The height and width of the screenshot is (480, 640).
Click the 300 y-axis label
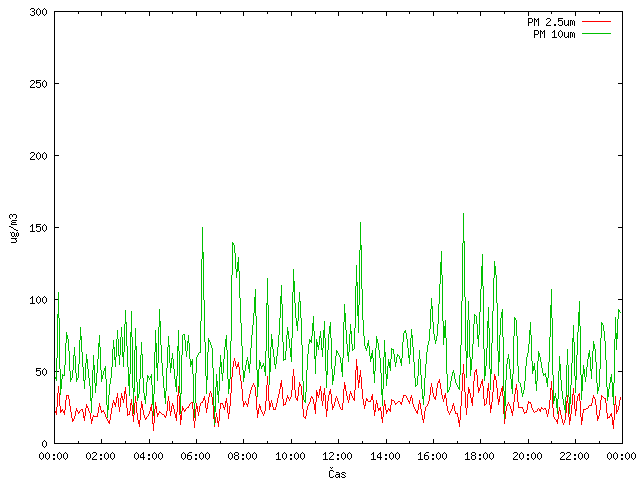[x=38, y=12]
